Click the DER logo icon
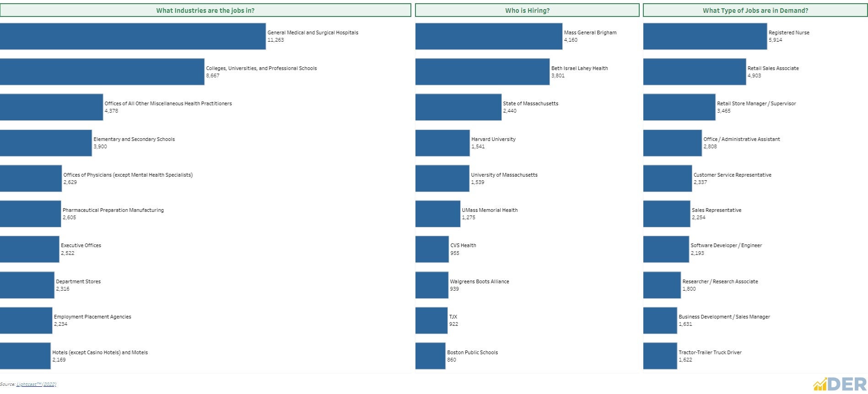This screenshot has height=394, width=868. click(x=839, y=384)
